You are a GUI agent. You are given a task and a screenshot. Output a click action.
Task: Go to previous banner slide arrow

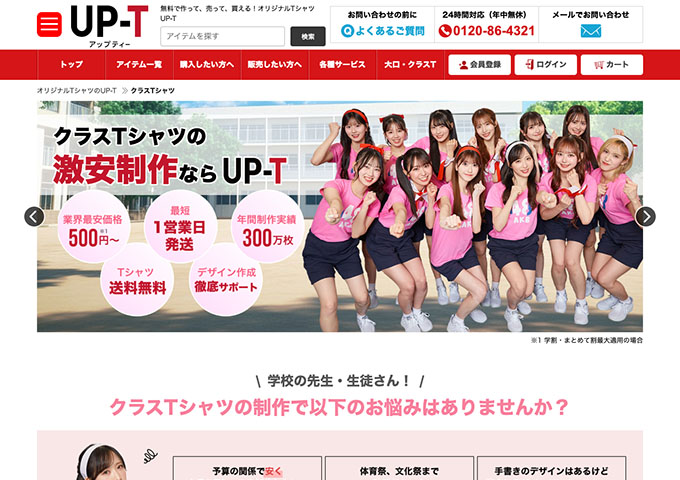(x=35, y=216)
